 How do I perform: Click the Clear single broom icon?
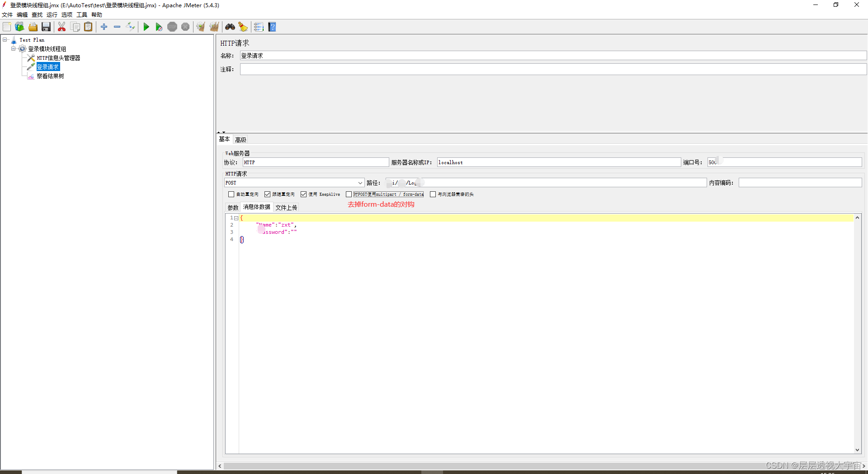click(201, 27)
